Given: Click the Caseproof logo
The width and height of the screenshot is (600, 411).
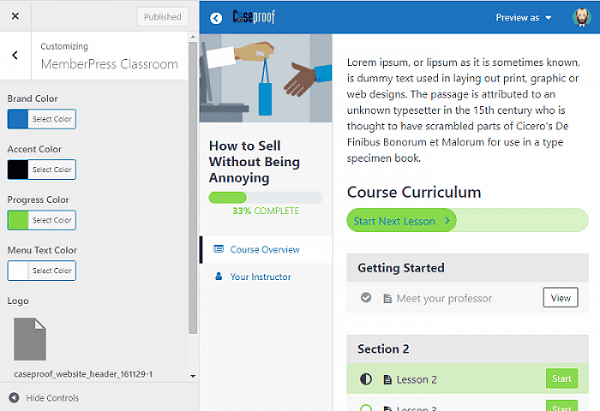Looking at the screenshot, I should click(254, 17).
